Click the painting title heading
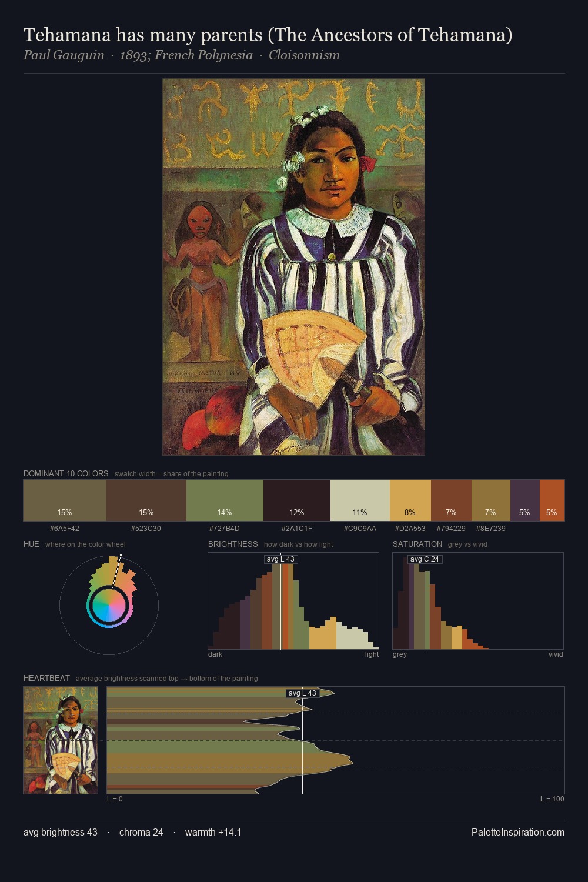This screenshot has height=882, width=588. (x=268, y=35)
